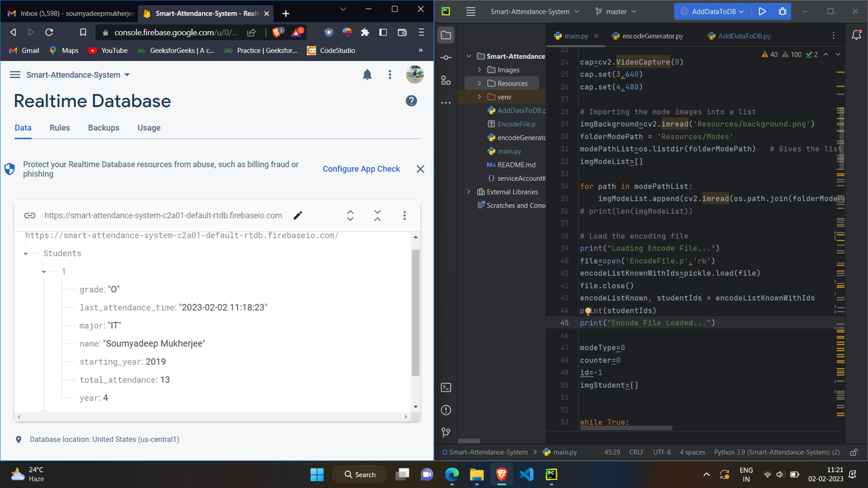
Task: Click last_attendance_time value
Action: pyautogui.click(x=223, y=307)
